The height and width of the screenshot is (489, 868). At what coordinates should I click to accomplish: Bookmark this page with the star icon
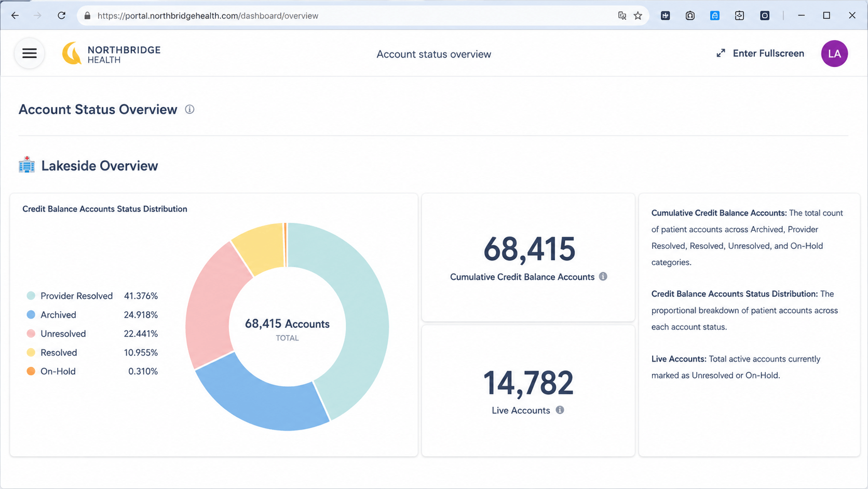coord(638,16)
